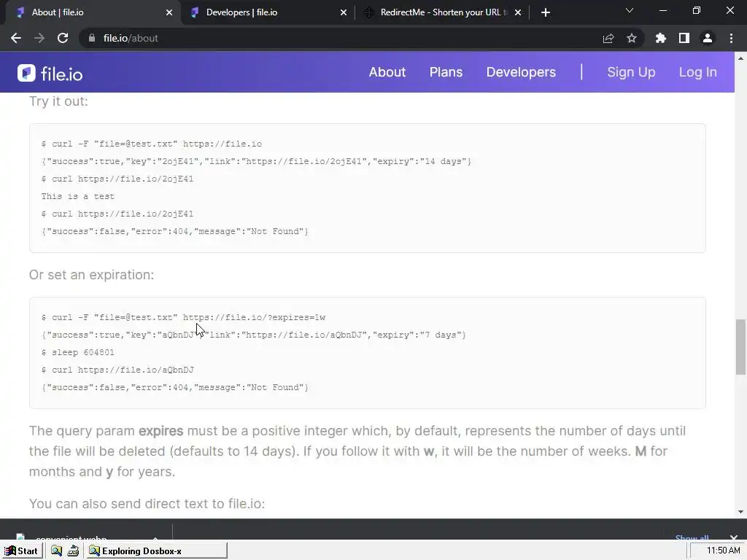Click the JSON line with expiry 14 days
Screen dimensions: 747x560
[x=256, y=161]
